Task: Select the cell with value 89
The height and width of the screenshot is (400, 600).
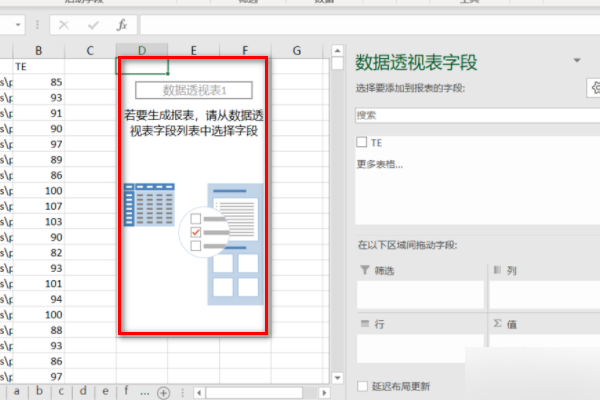Action: tap(39, 160)
